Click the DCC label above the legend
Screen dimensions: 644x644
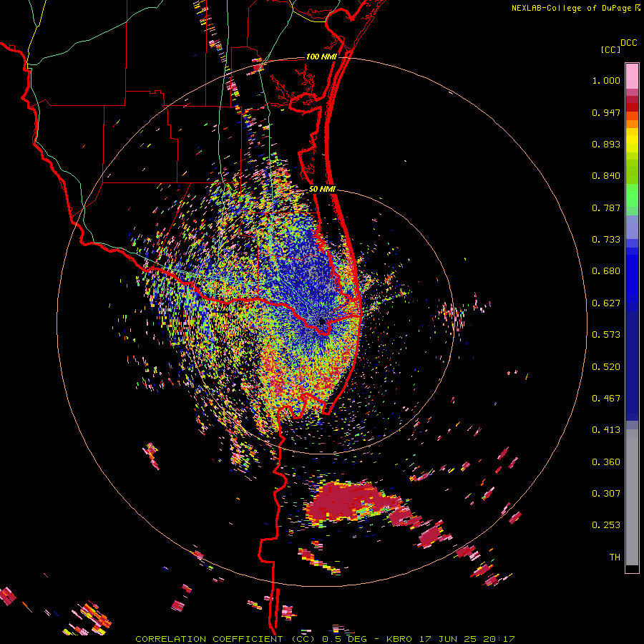coord(629,43)
